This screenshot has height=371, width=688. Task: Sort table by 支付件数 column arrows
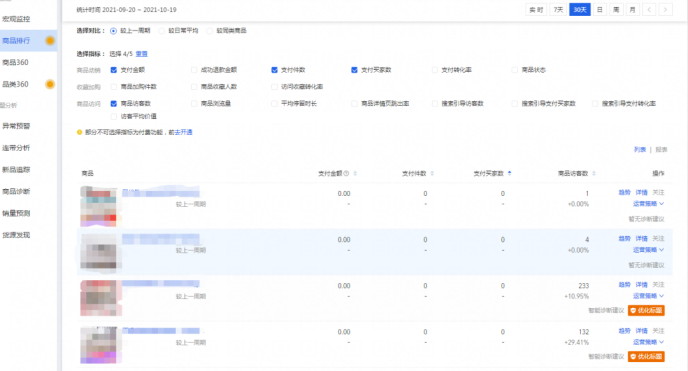tap(432, 174)
